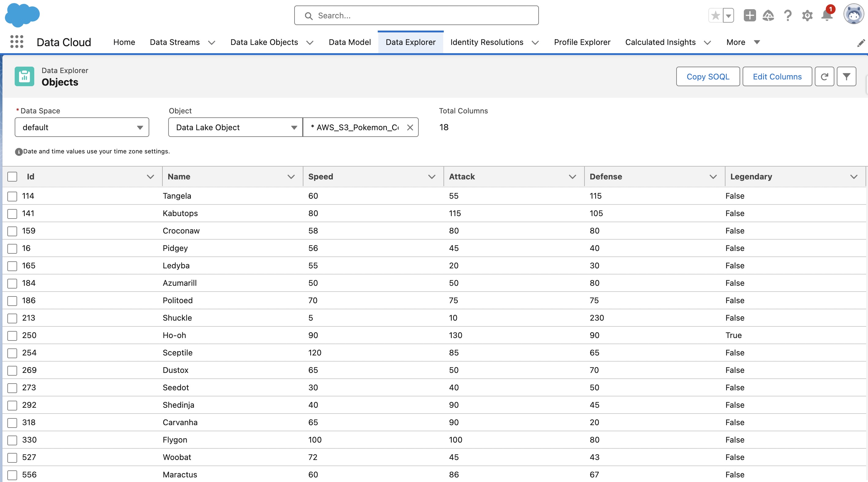The height and width of the screenshot is (482, 868).
Task: Toggle the select-all rows checkbox
Action: pyautogui.click(x=12, y=176)
